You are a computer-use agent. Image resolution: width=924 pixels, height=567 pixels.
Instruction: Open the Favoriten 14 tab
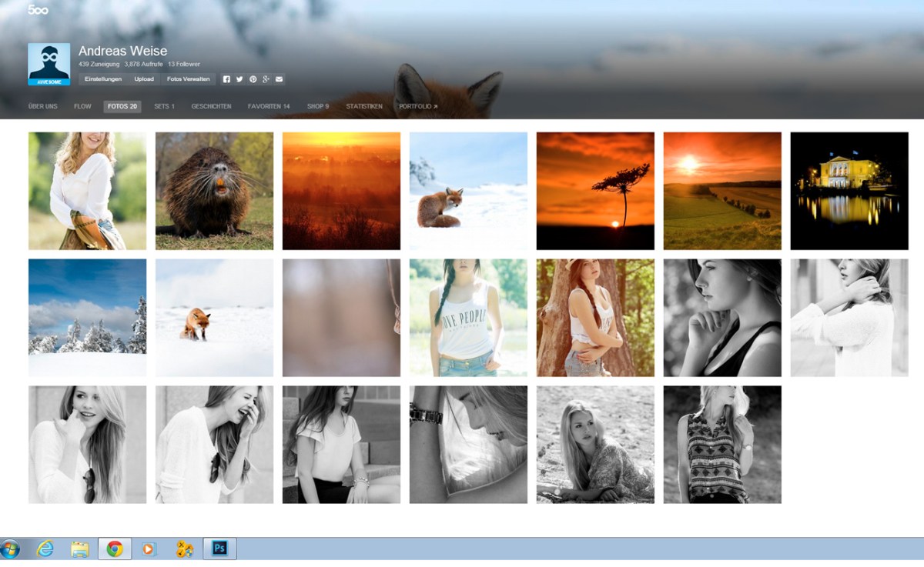click(x=269, y=106)
